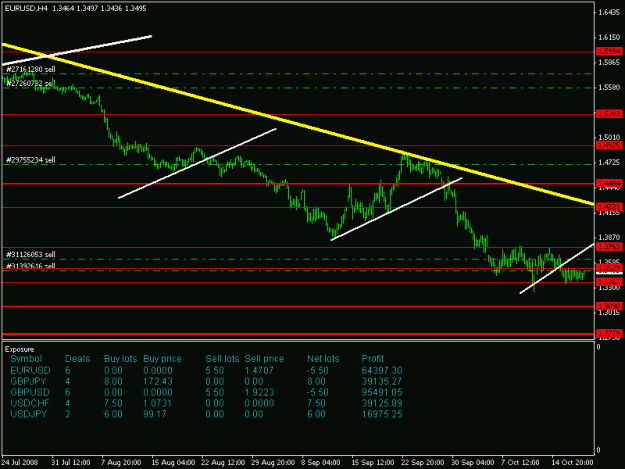Click the 1.3870 price axis value
Image resolution: width=625 pixels, height=469 pixels.
pos(609,237)
